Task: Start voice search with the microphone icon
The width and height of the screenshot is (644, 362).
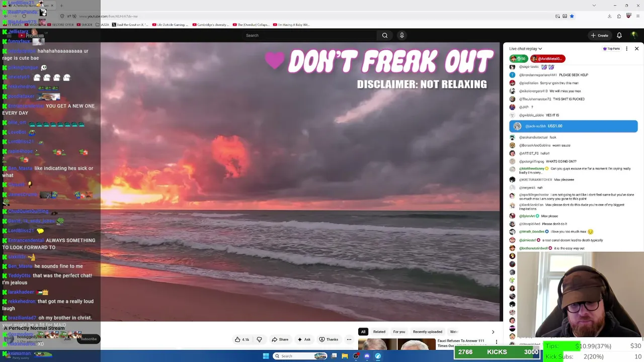Action: point(401,35)
